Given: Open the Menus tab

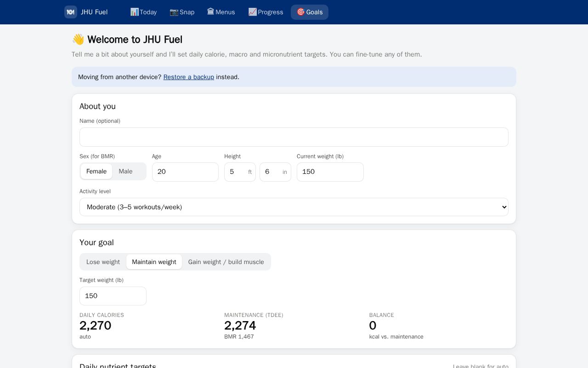Looking at the screenshot, I should coord(221,12).
